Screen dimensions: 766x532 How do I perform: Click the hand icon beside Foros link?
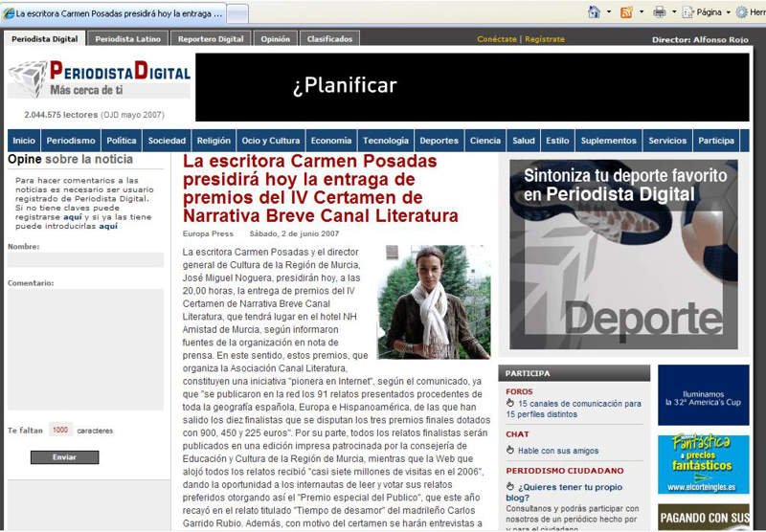(x=510, y=404)
